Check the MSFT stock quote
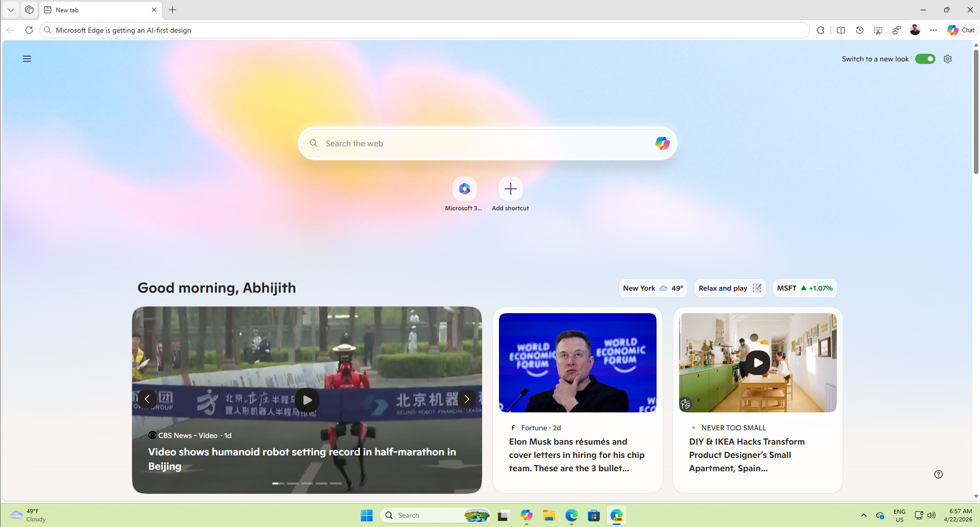The width and height of the screenshot is (980, 527). coord(805,288)
